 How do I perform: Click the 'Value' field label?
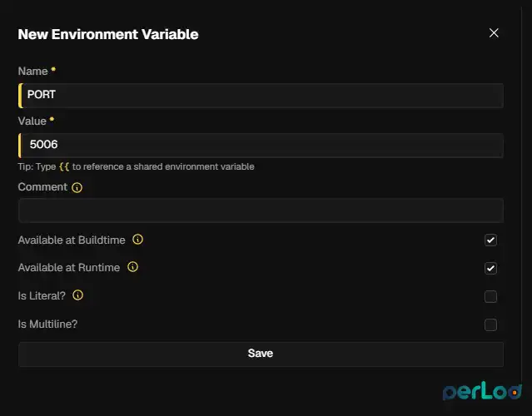click(32, 121)
